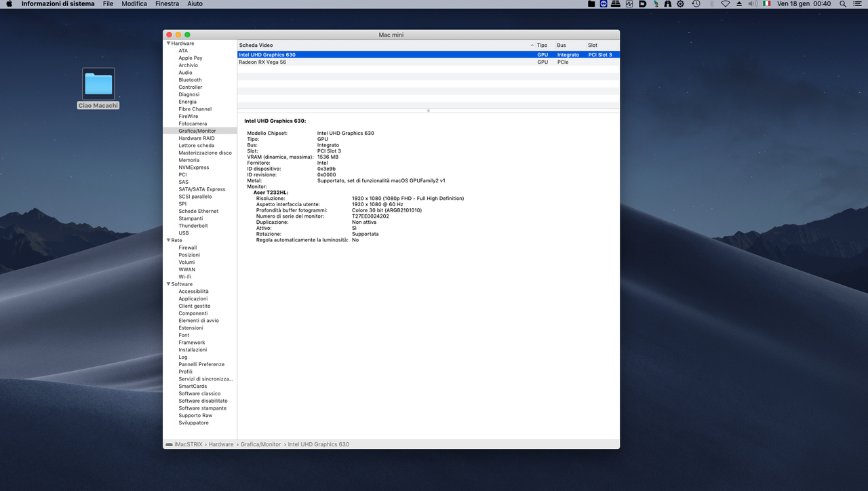Collapse the Software section triangle
This screenshot has width=868, height=491.
coord(168,284)
